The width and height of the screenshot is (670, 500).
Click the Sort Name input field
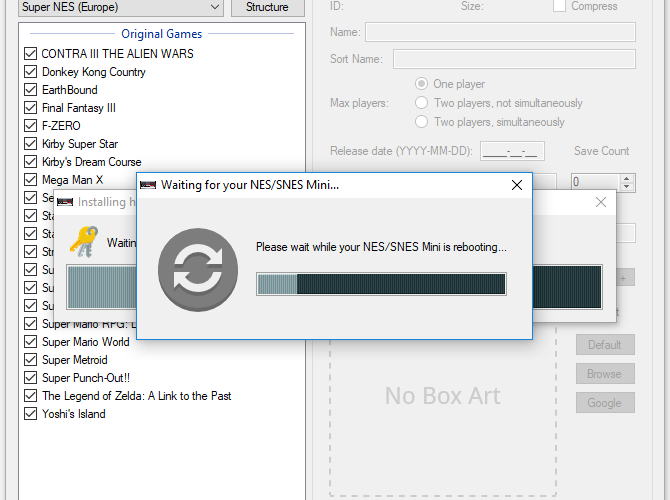tap(514, 59)
